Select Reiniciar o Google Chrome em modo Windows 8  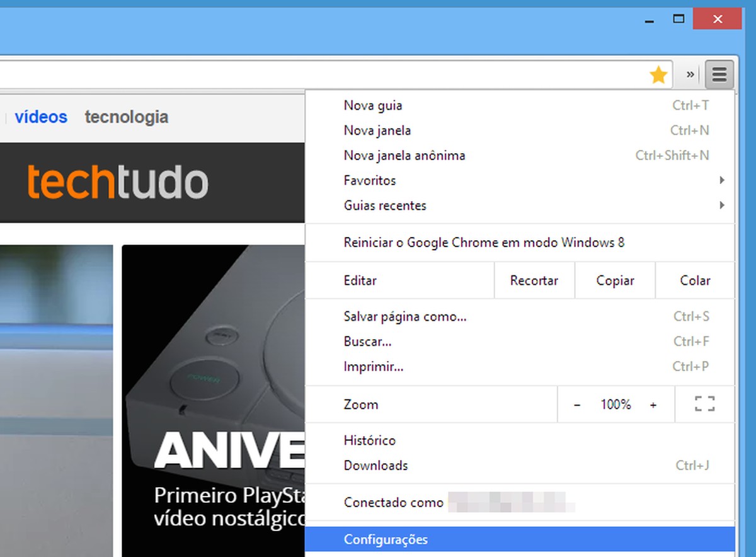click(x=520, y=243)
